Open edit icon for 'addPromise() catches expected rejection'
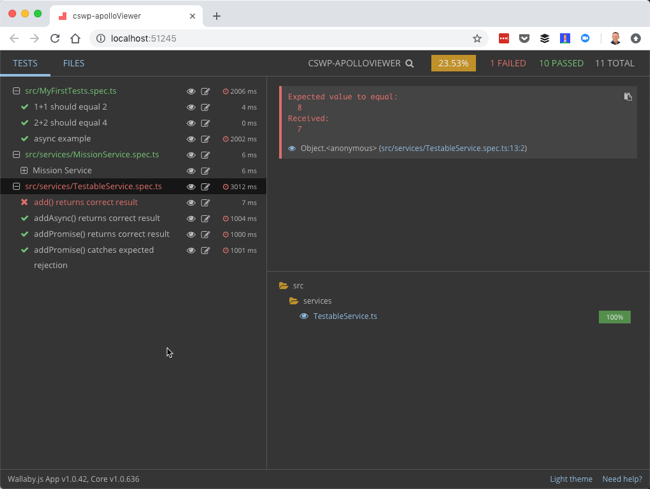 [205, 250]
